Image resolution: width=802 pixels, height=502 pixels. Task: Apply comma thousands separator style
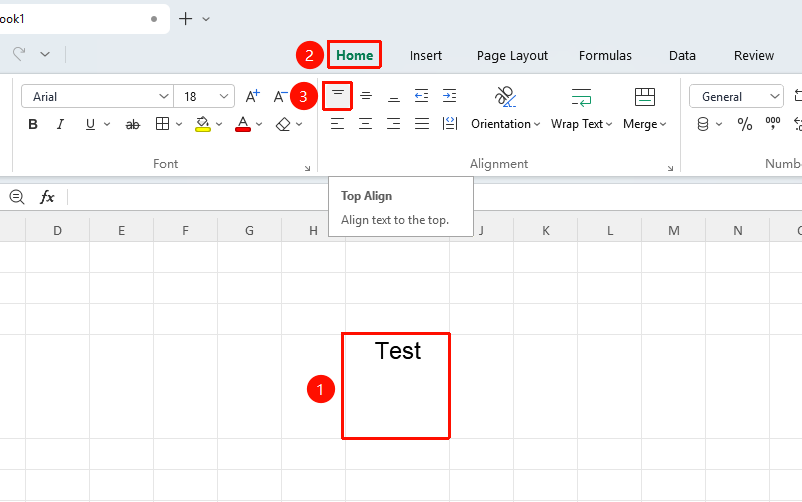pos(773,123)
